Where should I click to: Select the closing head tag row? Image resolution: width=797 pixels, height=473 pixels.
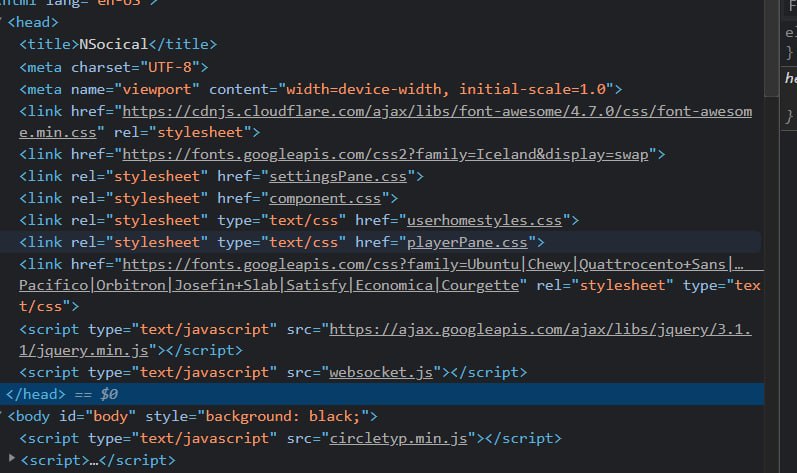click(382, 394)
